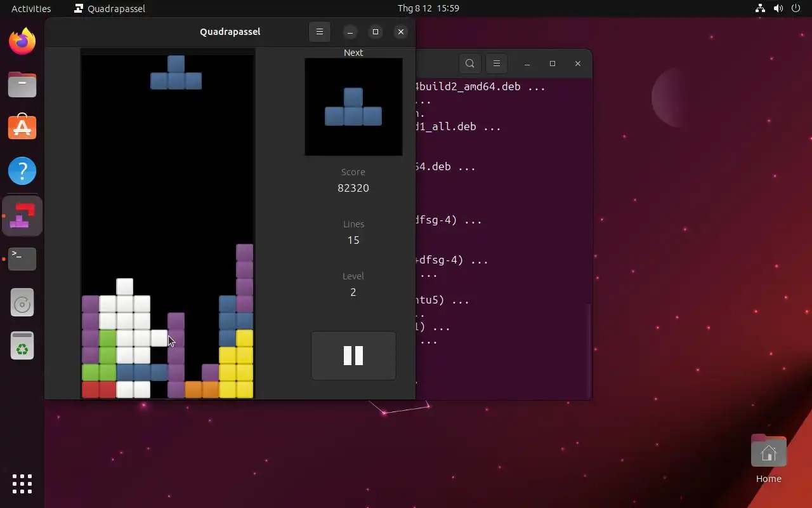Close the Quadrapassel window

(x=401, y=32)
